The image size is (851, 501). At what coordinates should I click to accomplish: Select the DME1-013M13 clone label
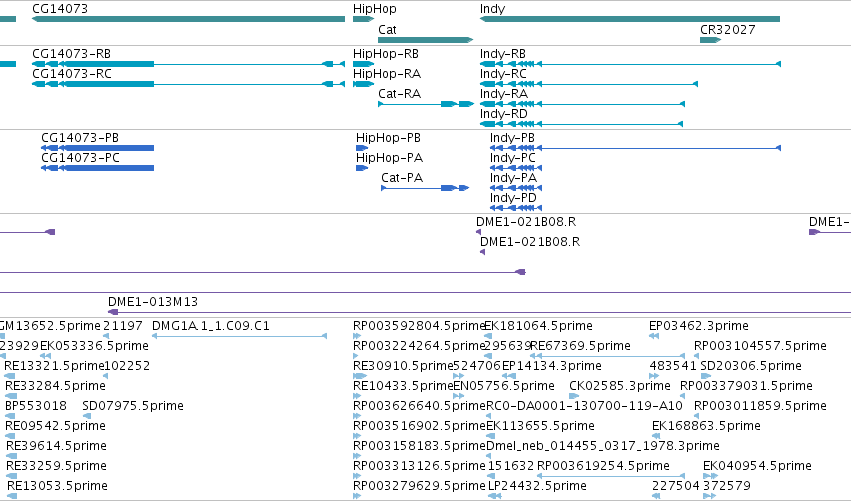point(153,302)
